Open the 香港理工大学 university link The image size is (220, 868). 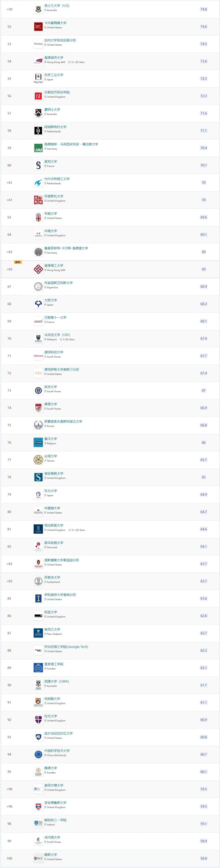coord(54,266)
